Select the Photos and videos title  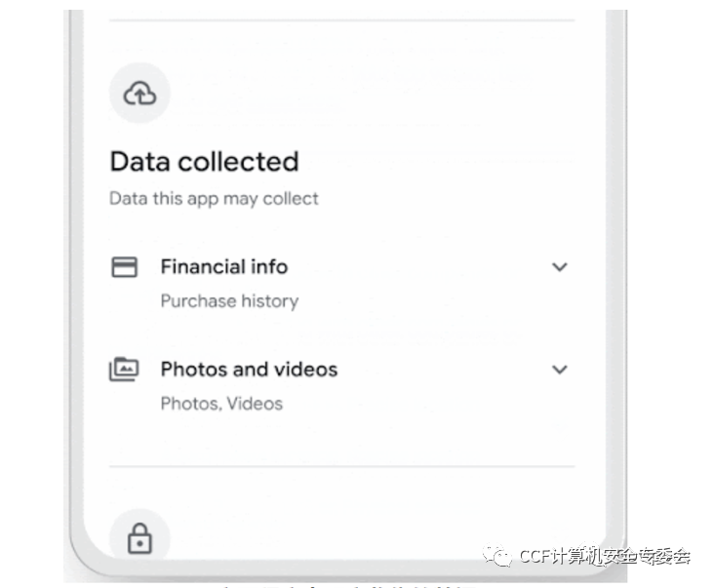pyautogui.click(x=249, y=369)
